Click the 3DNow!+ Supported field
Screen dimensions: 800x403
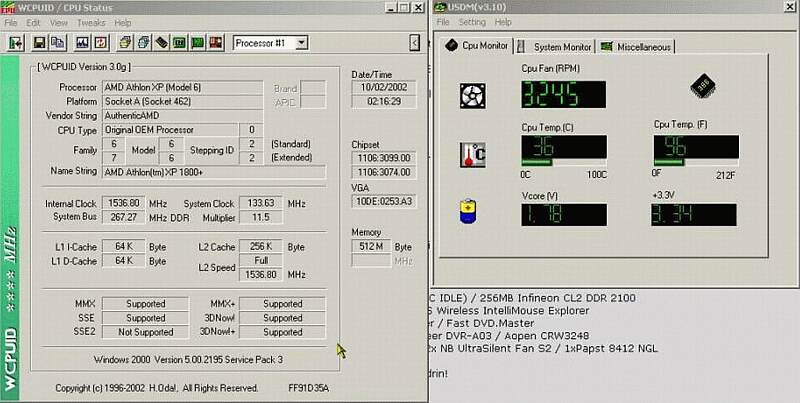point(282,332)
